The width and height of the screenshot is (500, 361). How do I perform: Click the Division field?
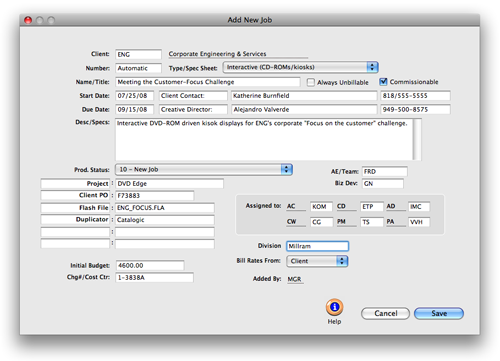point(317,246)
